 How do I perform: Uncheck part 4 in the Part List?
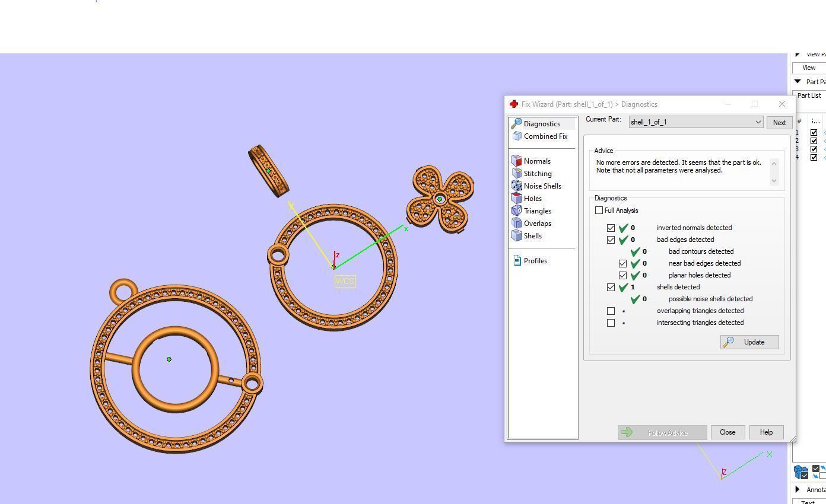coord(814,158)
